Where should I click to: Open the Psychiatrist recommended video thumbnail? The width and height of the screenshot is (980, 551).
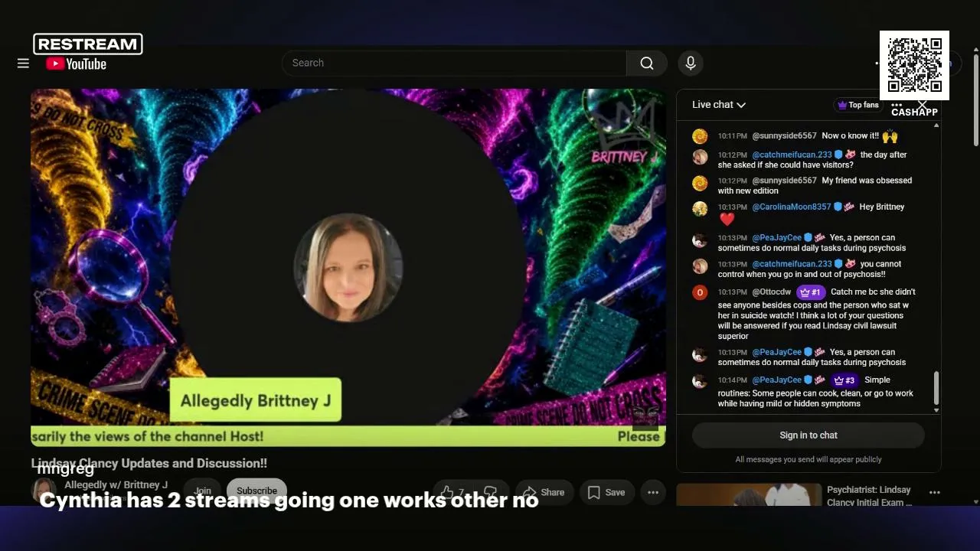coord(748,495)
